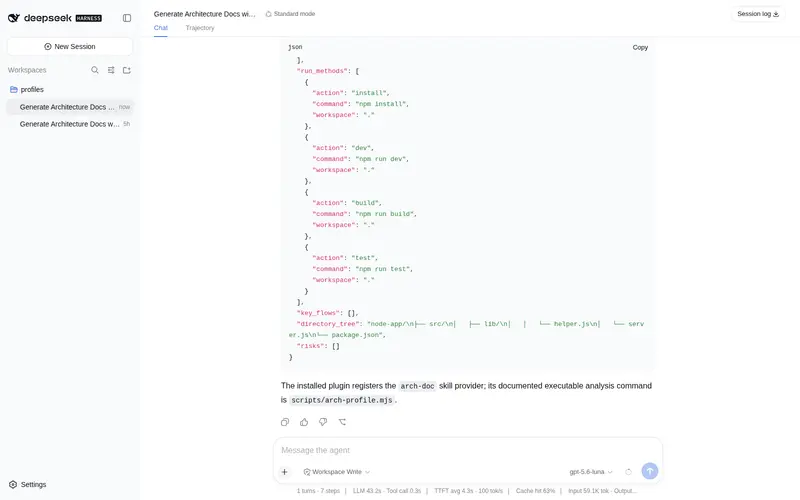The image size is (800, 500).
Task: Switch to the Chat tab
Action: click(x=161, y=28)
